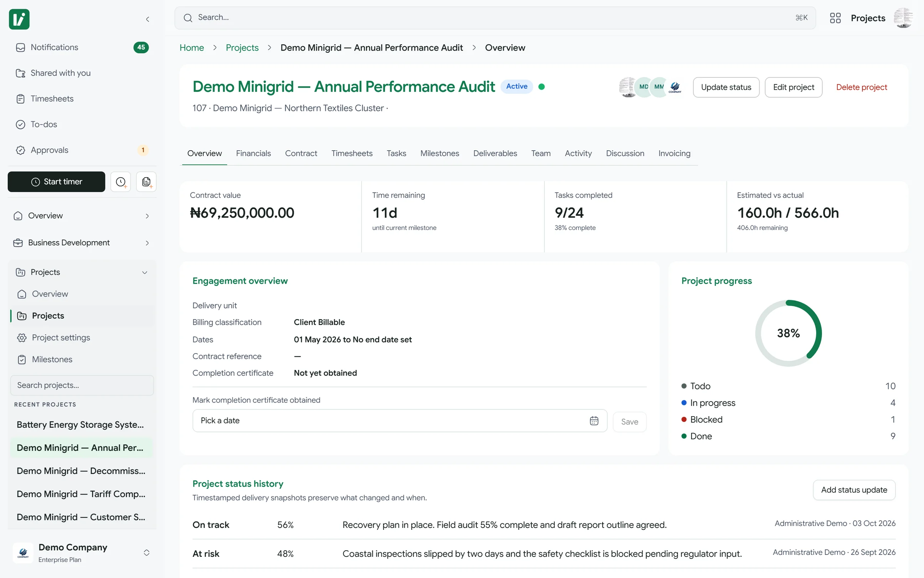The width and height of the screenshot is (924, 578).
Task: Click the Start timer button
Action: coord(56,182)
